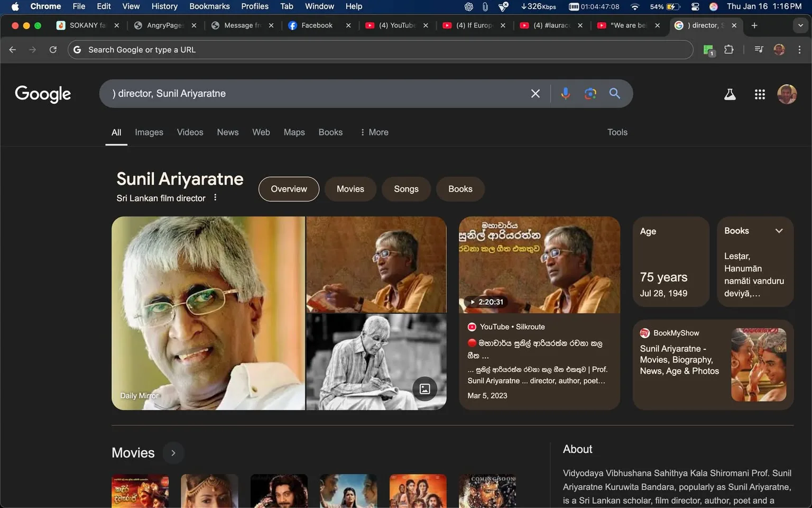The image size is (812, 508).
Task: Open the Chrome extensions puzzle icon
Action: (x=728, y=49)
